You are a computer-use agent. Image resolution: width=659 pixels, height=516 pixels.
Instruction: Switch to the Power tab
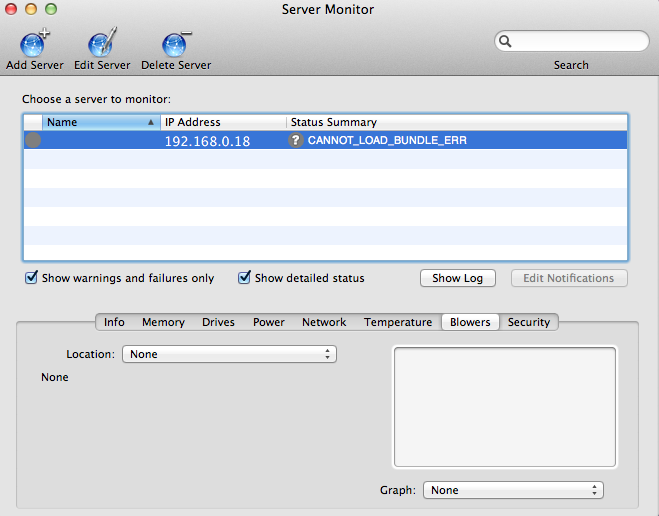[269, 322]
